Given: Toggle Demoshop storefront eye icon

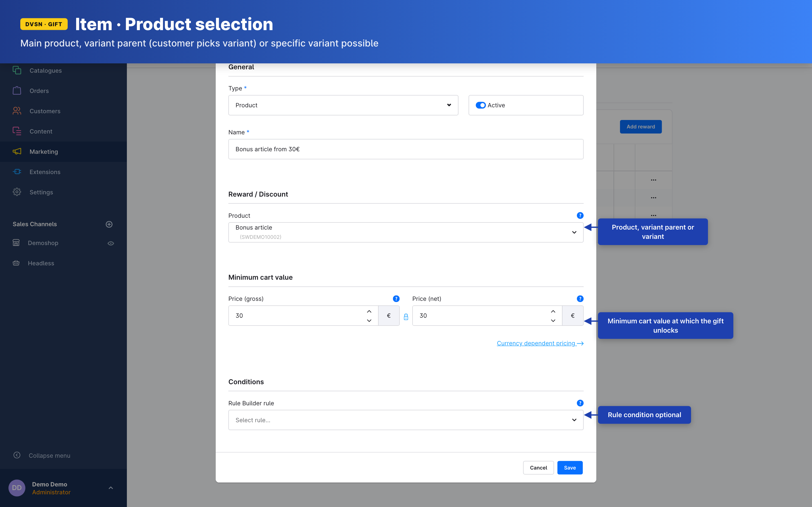Looking at the screenshot, I should coord(111,243).
